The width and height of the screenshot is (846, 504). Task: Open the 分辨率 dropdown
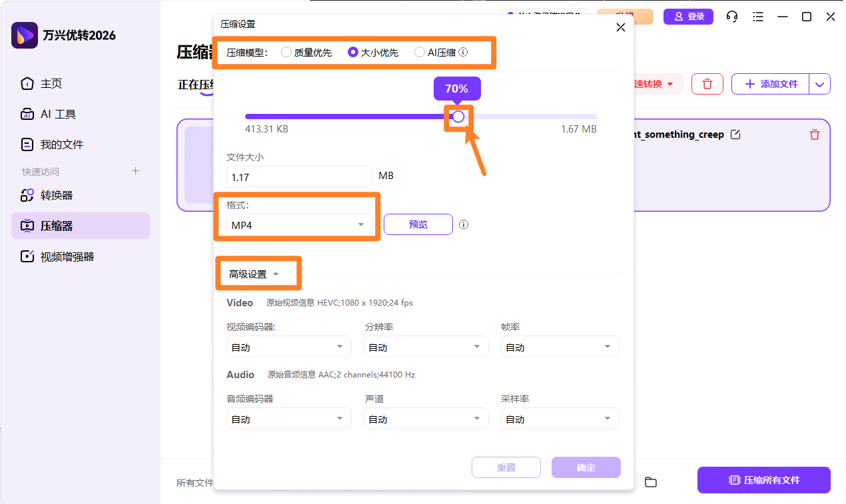(426, 347)
